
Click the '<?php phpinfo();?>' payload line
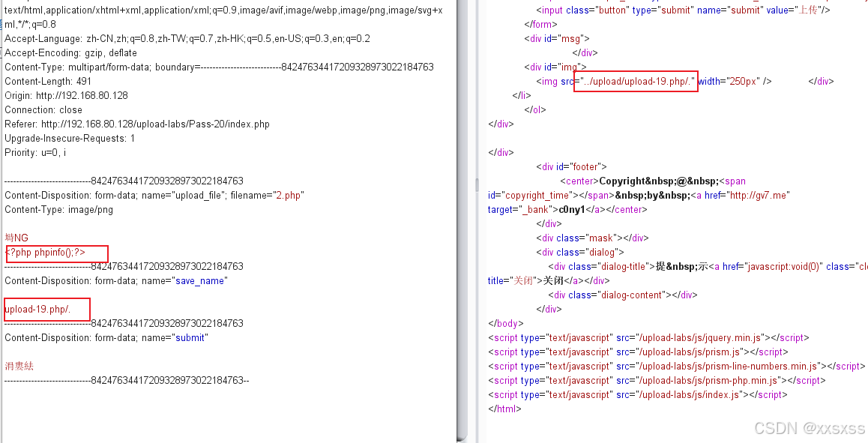pos(46,253)
